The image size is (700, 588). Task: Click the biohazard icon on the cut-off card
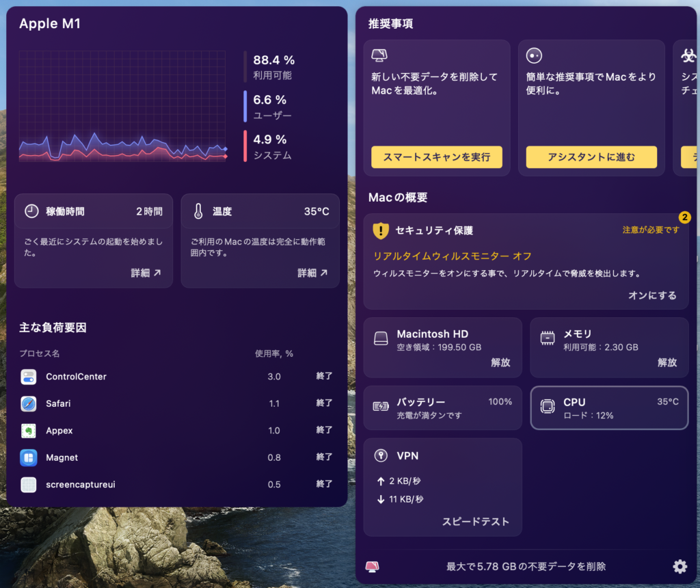pos(688,56)
